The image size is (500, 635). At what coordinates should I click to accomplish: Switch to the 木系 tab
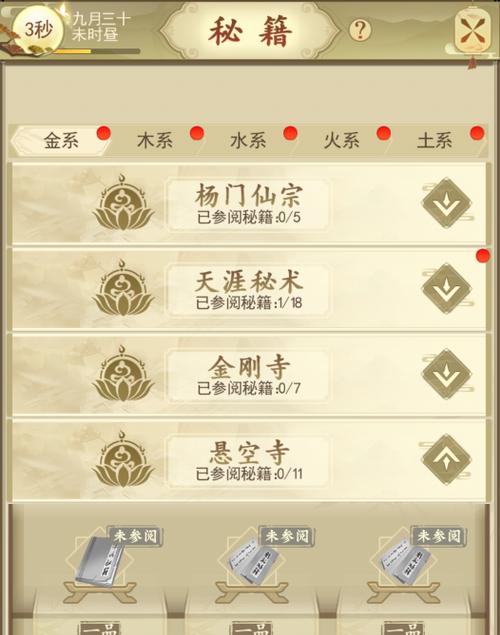(x=156, y=141)
